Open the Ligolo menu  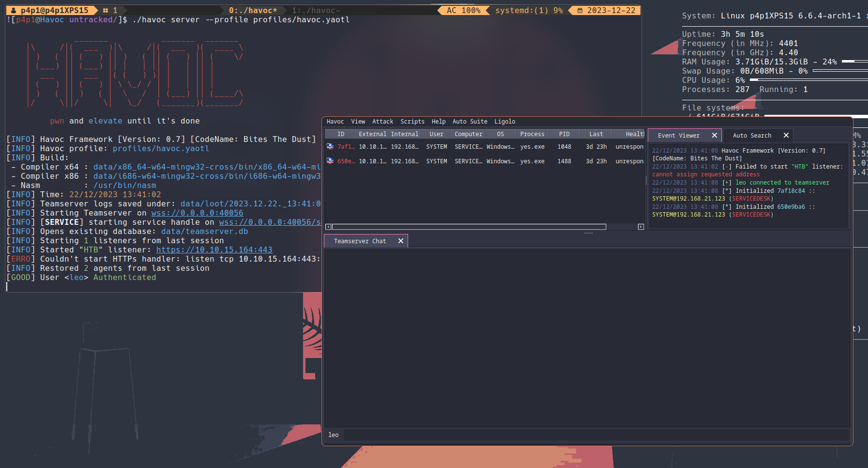pos(504,122)
